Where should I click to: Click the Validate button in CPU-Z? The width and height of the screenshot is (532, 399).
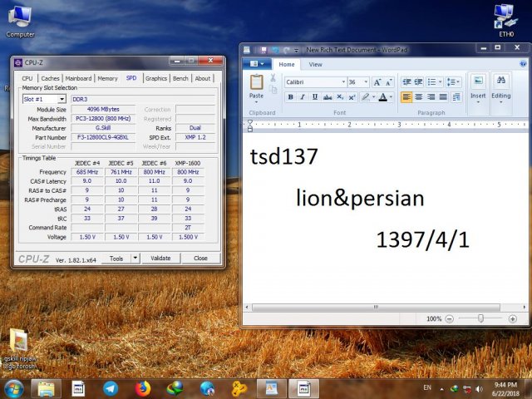click(160, 259)
